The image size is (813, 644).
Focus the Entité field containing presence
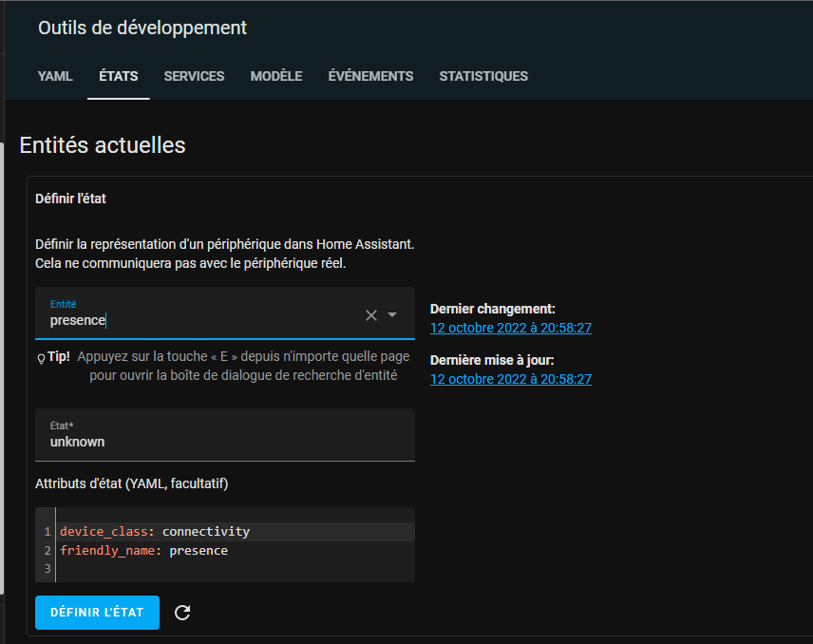point(199,320)
